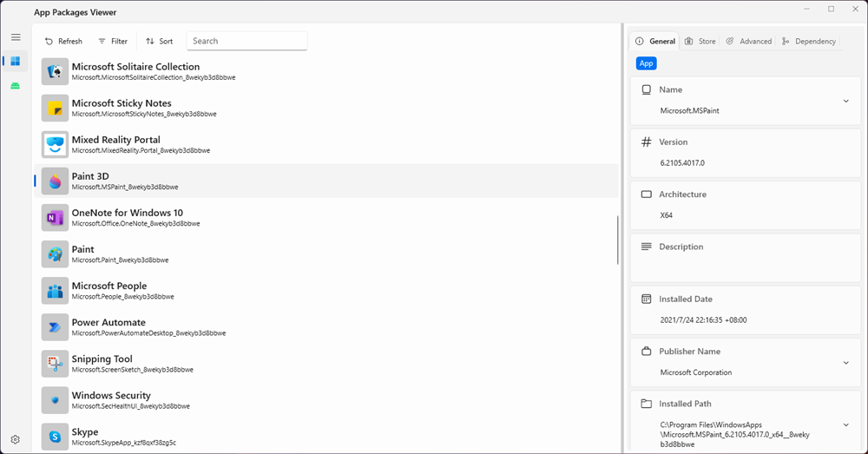Open the Filter options
The image size is (868, 454).
pos(113,41)
